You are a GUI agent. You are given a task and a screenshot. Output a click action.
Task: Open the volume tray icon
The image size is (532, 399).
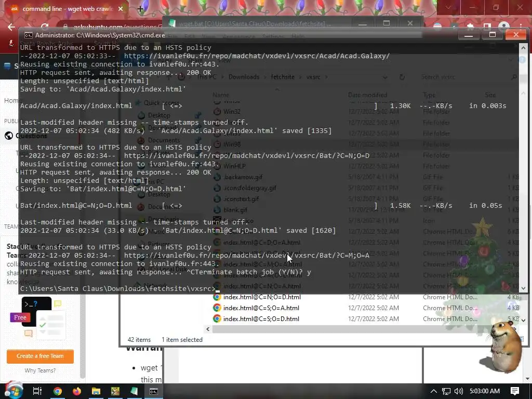(458, 391)
